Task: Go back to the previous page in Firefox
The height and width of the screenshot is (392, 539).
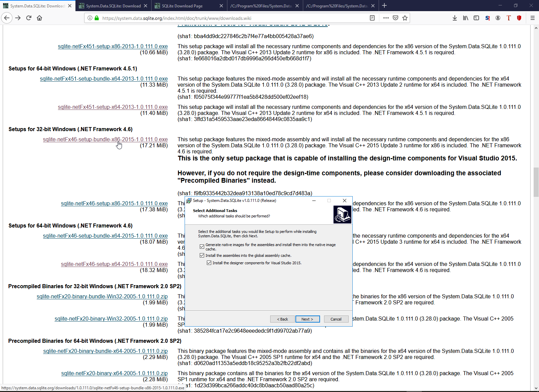Action: (x=7, y=18)
